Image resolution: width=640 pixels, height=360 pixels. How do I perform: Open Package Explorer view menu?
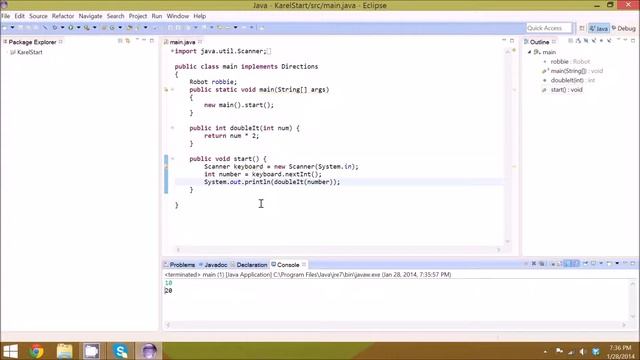(x=137, y=40)
